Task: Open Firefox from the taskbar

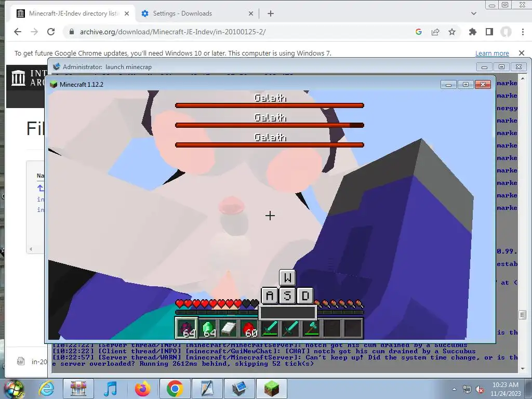Action: click(142, 389)
